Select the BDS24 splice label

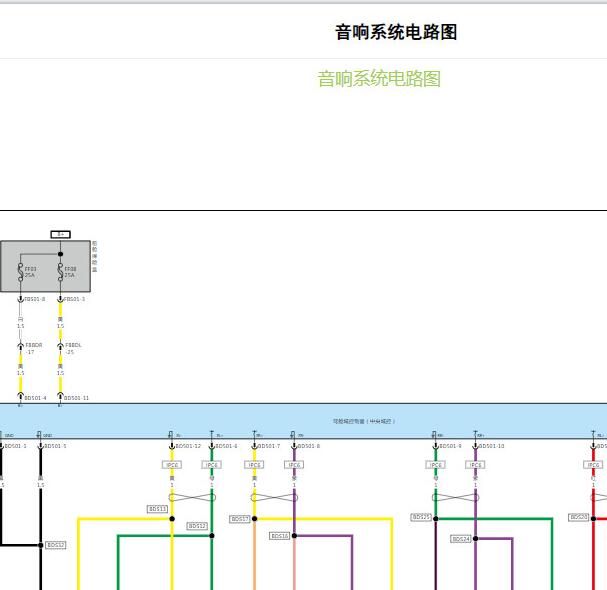pos(460,539)
